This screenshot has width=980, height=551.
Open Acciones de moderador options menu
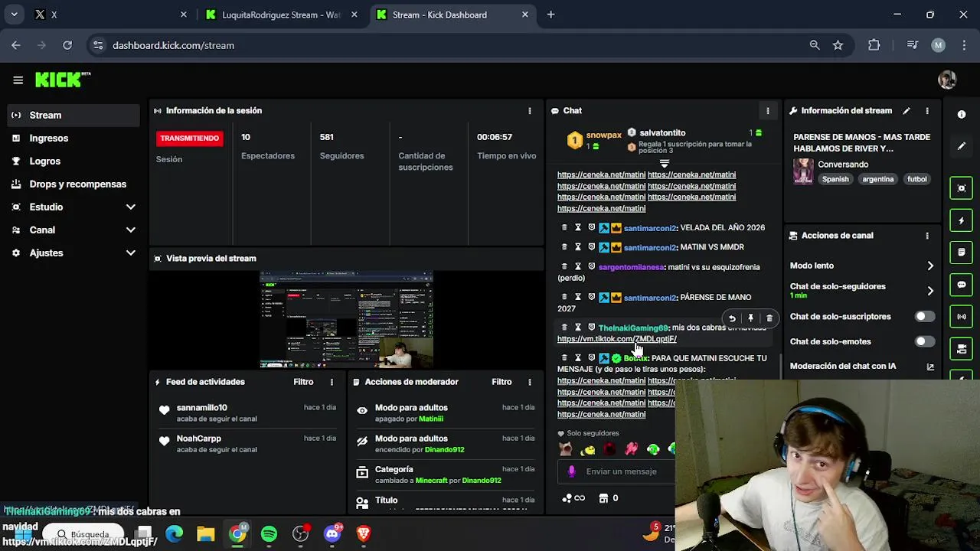(x=529, y=382)
